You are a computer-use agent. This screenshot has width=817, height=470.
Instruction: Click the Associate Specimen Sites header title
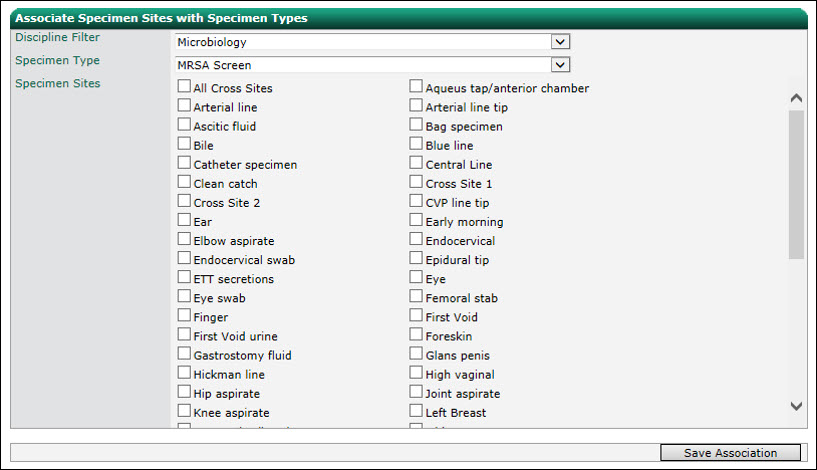click(x=161, y=18)
